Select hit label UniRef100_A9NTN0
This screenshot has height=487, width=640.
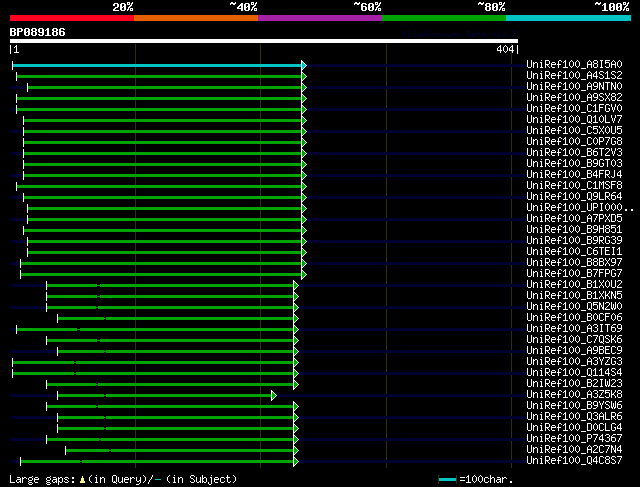[x=574, y=86]
